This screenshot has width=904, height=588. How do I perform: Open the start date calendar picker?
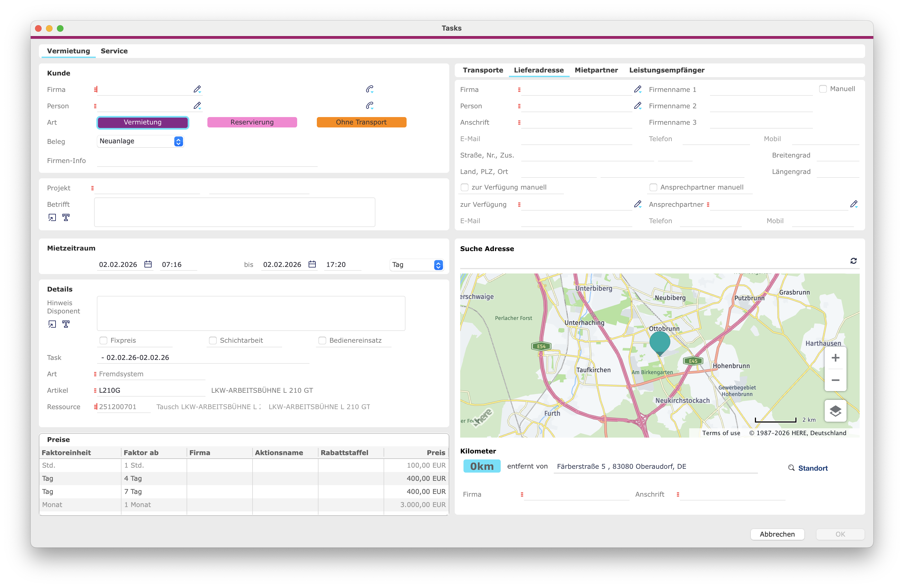tap(148, 264)
